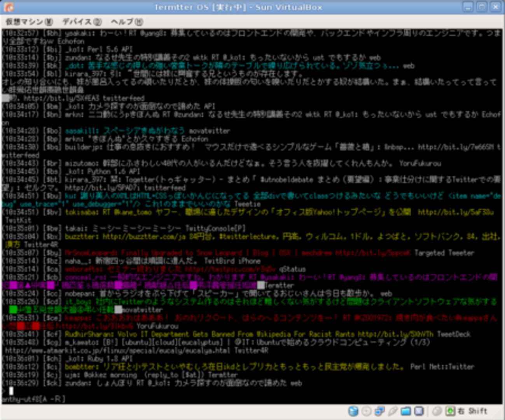Click the username mobepan

[x=79, y=294]
